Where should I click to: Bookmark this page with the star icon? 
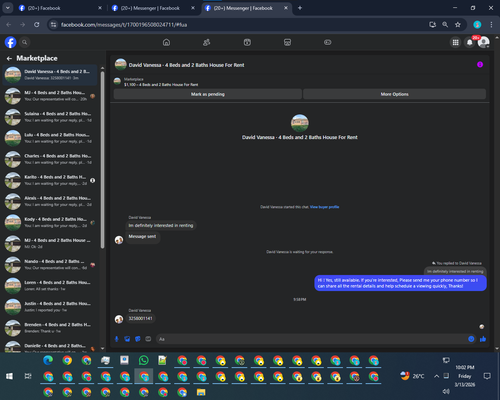tap(458, 25)
